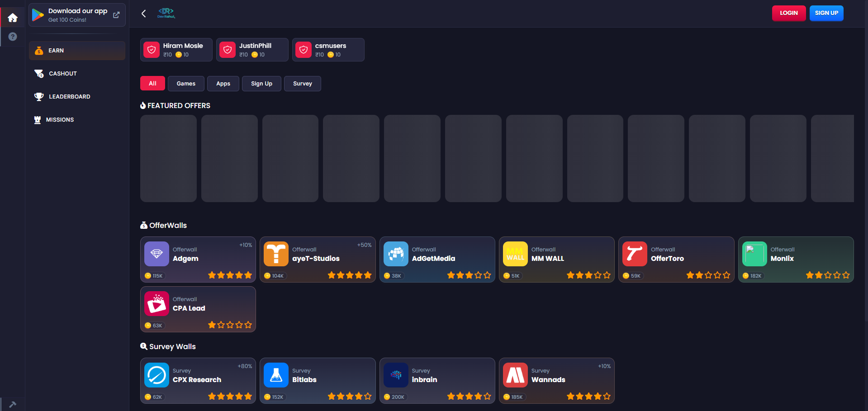
Task: Click the Bitlabs flask icon
Action: coord(276,375)
